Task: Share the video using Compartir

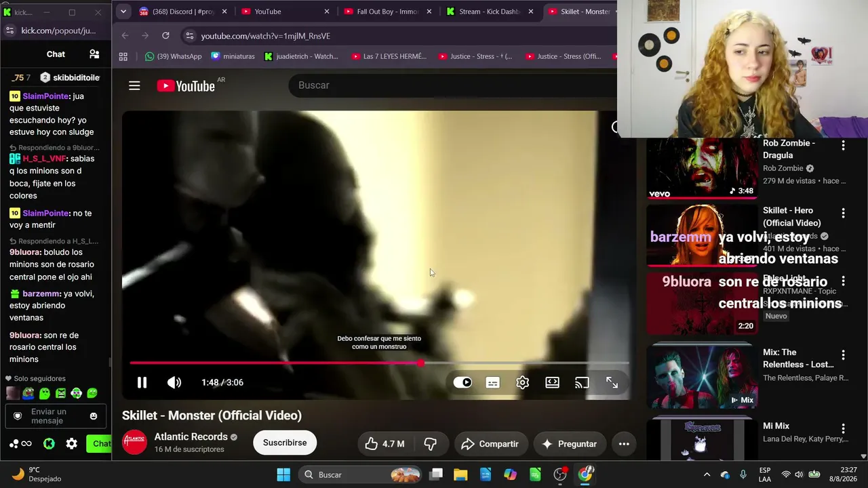Action: [491, 444]
